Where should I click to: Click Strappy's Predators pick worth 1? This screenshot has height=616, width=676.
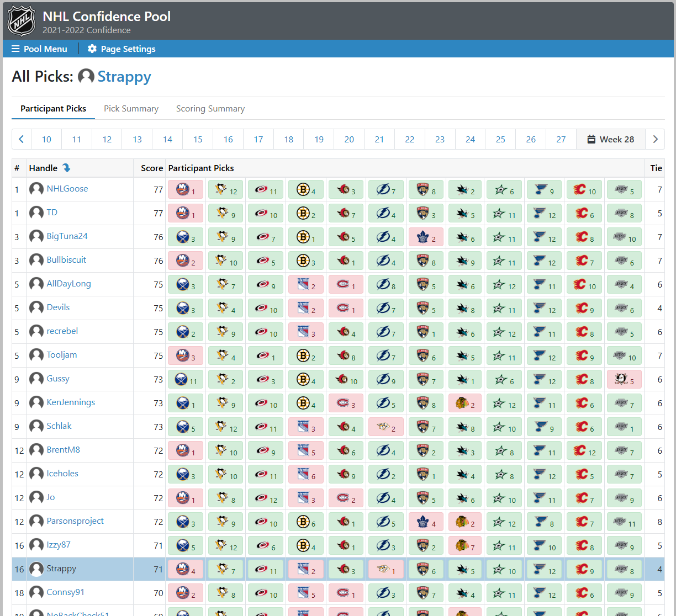click(385, 570)
